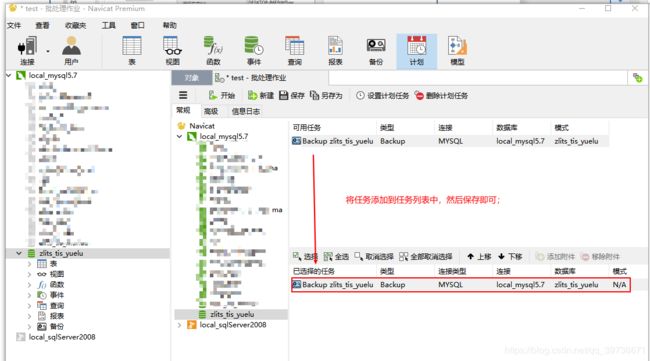
Task: Click 设置计划任务 to set the schedule
Action: tap(382, 96)
